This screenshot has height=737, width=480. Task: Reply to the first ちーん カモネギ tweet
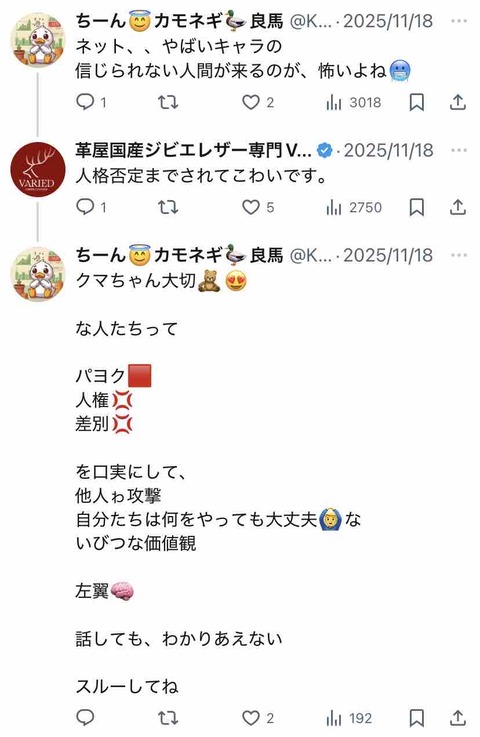tap(91, 102)
